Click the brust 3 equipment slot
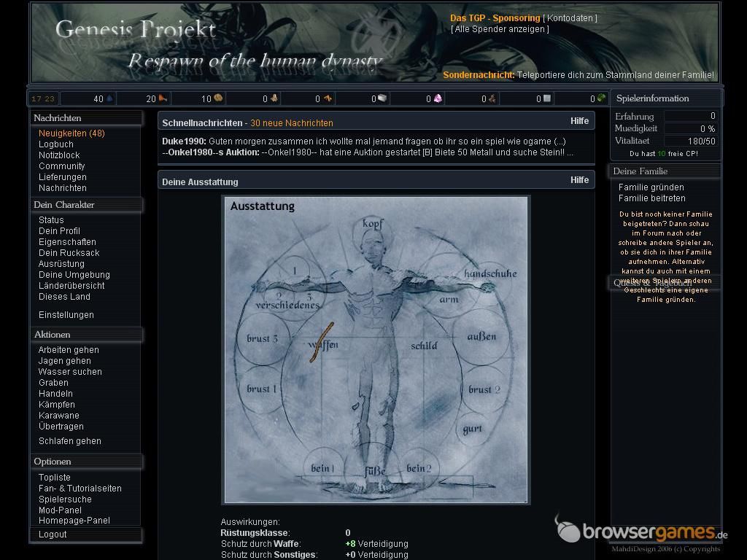The height and width of the screenshot is (560, 747). (x=262, y=338)
